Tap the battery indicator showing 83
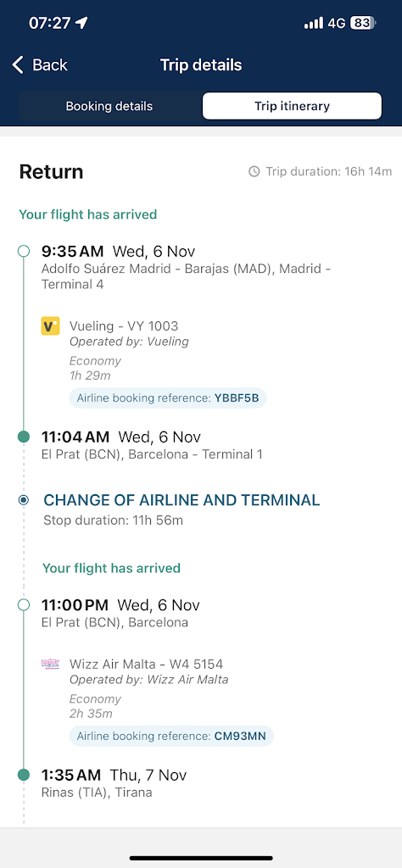 [363, 23]
